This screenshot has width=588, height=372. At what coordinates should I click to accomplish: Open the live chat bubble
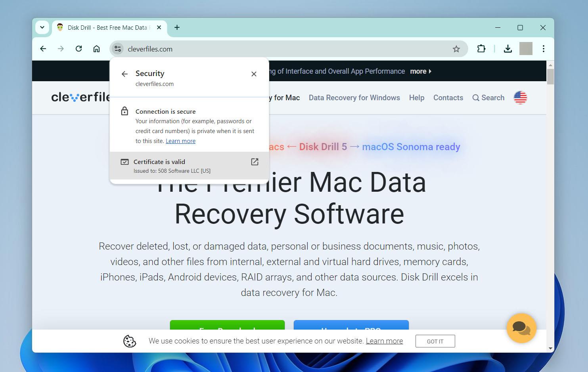(521, 328)
